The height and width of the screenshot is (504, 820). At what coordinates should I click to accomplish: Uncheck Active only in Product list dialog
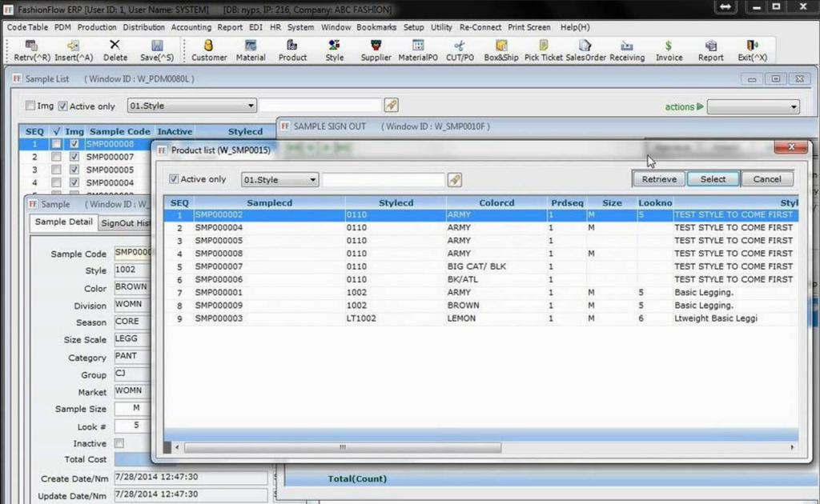pyautogui.click(x=174, y=178)
